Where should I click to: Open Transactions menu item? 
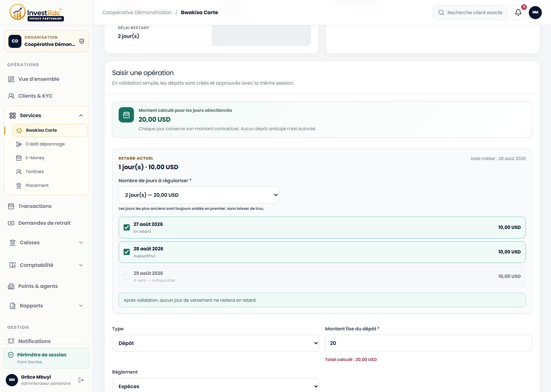click(x=46, y=206)
